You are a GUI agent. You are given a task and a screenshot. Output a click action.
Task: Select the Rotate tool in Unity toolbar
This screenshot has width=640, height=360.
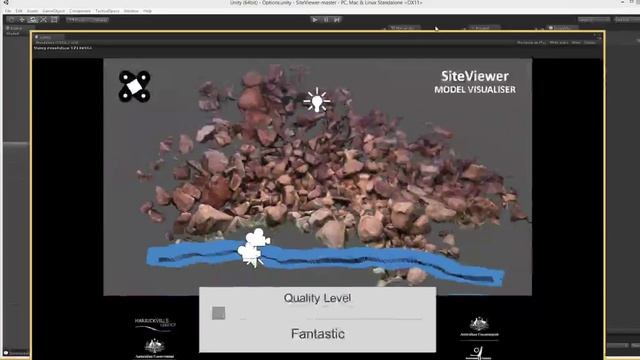33,20
